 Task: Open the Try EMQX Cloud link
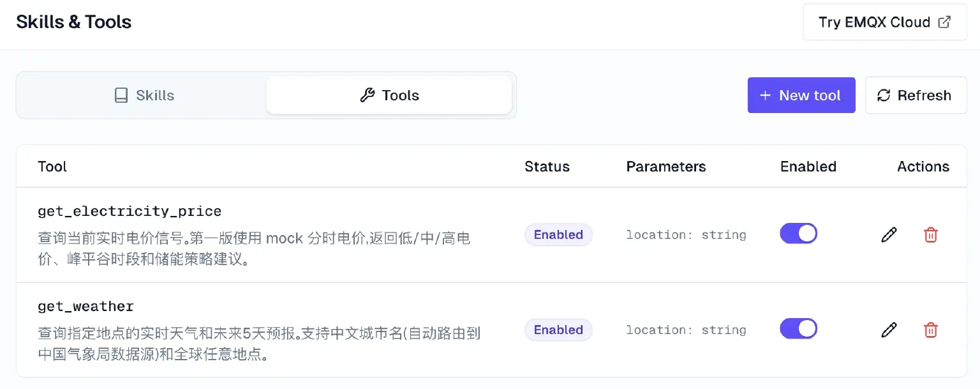[x=885, y=22]
